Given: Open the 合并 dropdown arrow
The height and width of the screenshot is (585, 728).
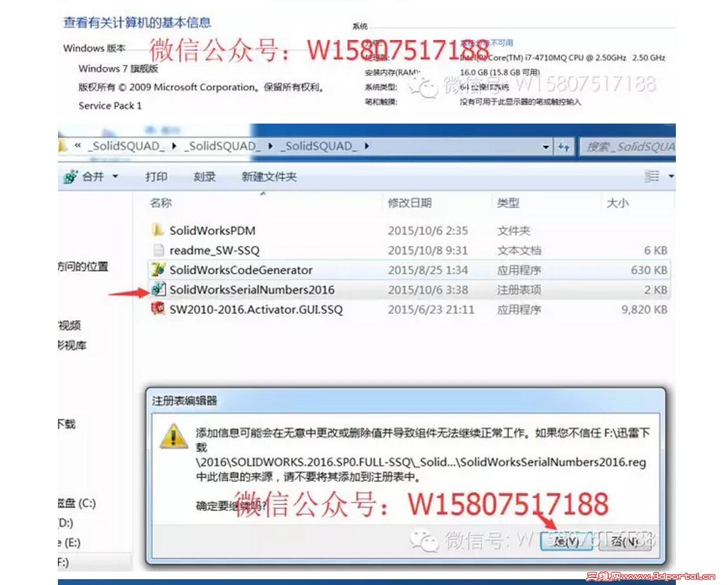Looking at the screenshot, I should [x=115, y=176].
